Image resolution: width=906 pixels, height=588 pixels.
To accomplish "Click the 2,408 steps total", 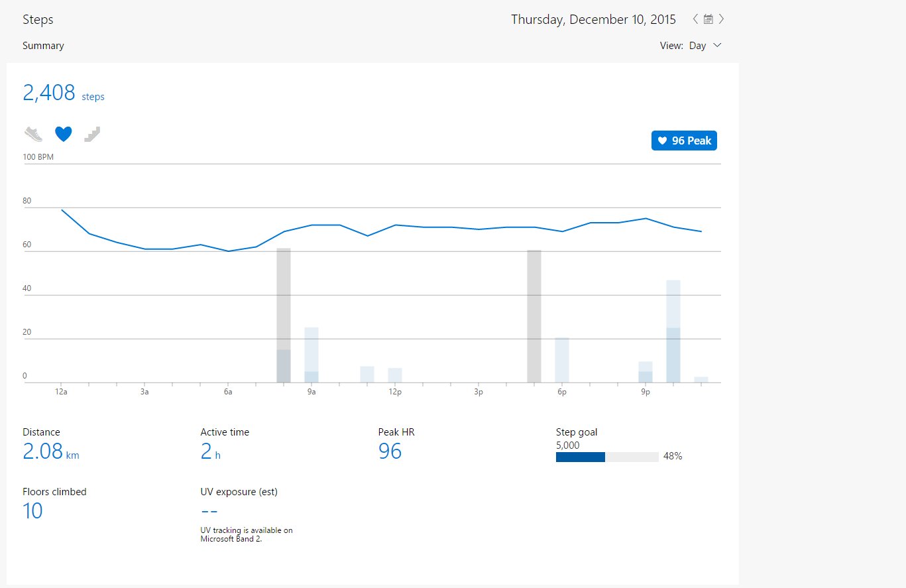I will click(64, 93).
